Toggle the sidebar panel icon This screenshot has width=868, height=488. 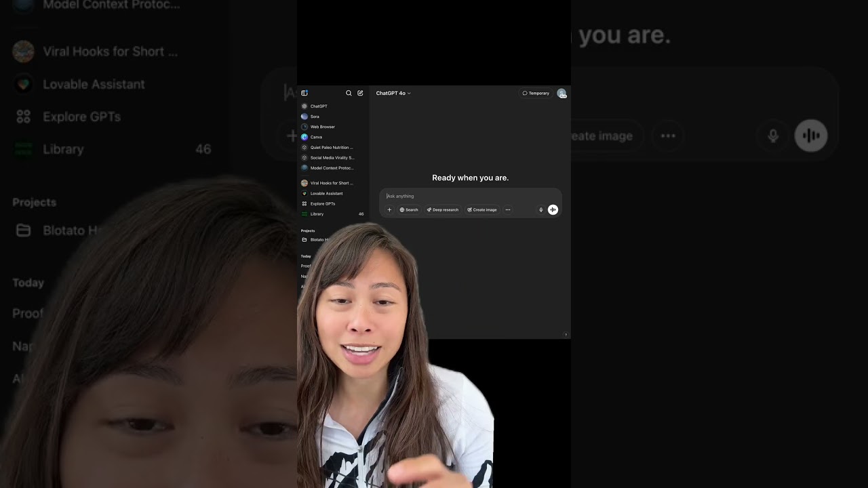tap(304, 93)
